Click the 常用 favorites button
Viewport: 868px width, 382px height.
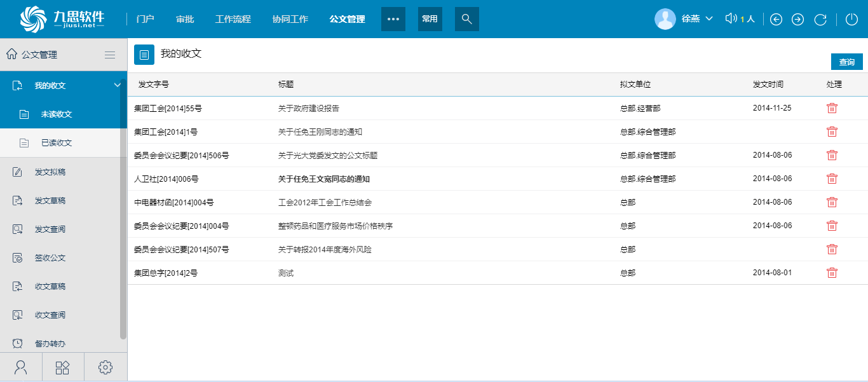[430, 19]
